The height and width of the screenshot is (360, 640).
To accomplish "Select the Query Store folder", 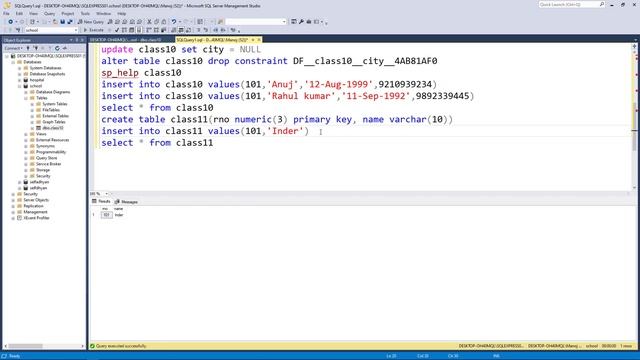I will point(46,158).
